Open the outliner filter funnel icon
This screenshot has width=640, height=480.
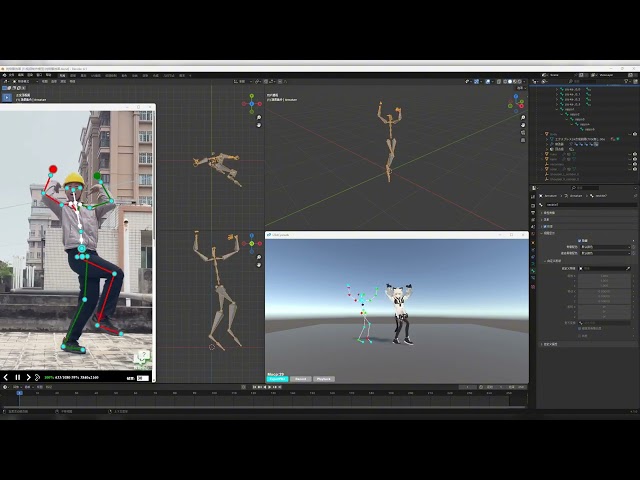click(627, 82)
